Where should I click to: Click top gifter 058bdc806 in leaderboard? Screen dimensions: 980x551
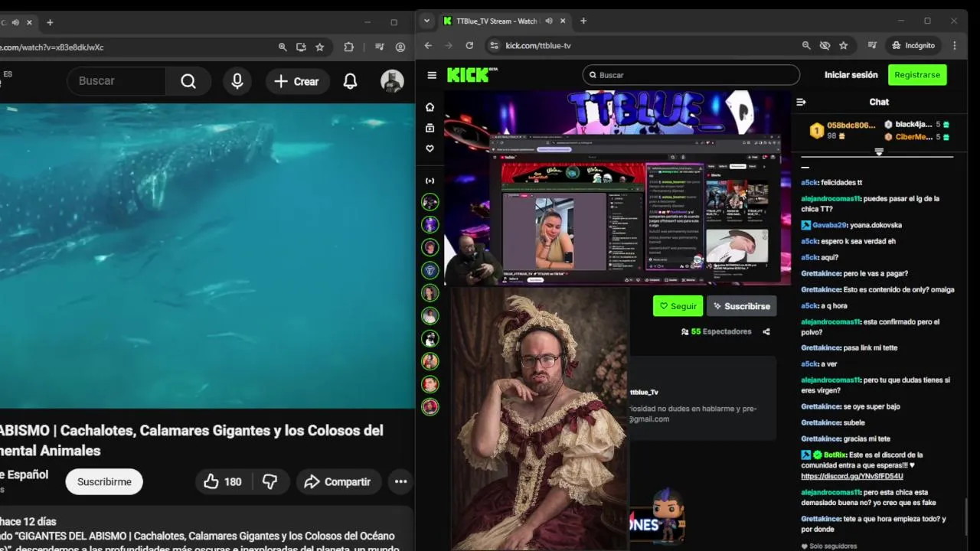coord(842,130)
